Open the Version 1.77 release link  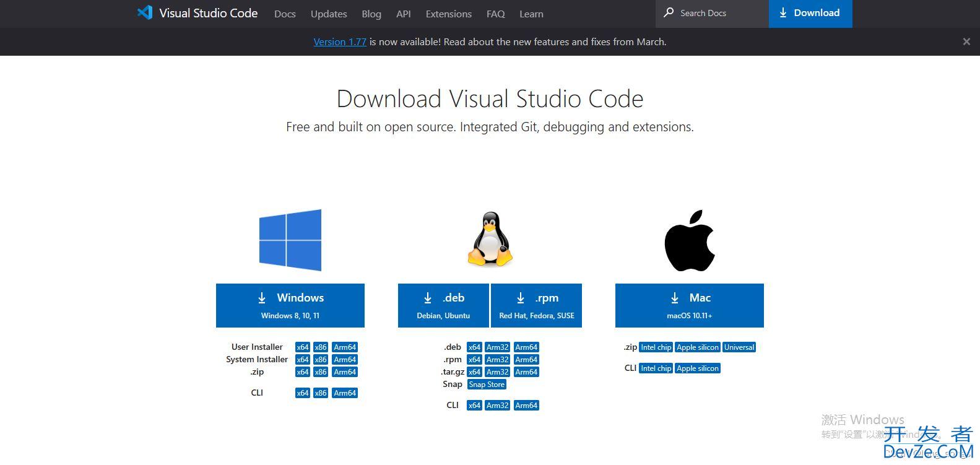(x=340, y=41)
